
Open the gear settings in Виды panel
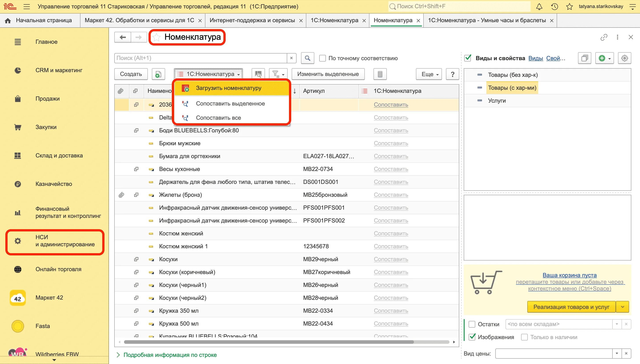tap(624, 58)
